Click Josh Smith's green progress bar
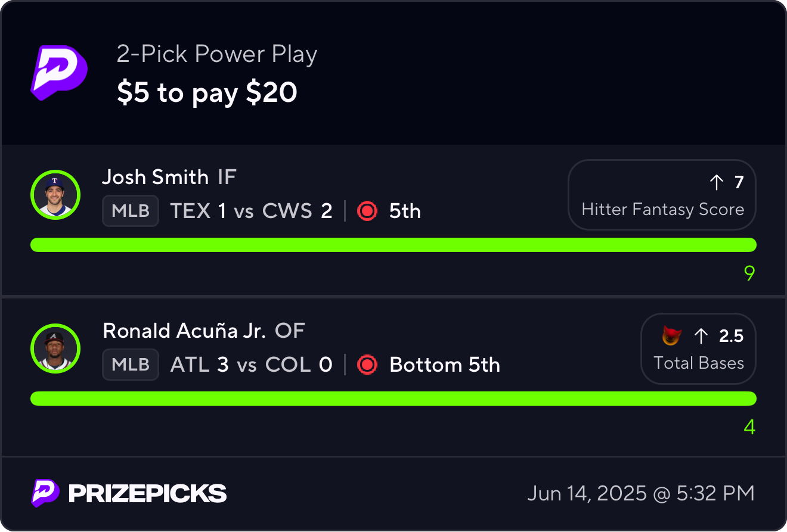The width and height of the screenshot is (787, 532). pos(393,245)
